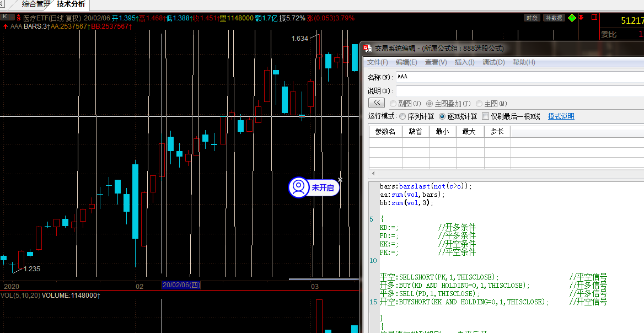This screenshot has height=333, width=644.
Task: Click the 名称 input field containing AAA
Action: point(519,77)
